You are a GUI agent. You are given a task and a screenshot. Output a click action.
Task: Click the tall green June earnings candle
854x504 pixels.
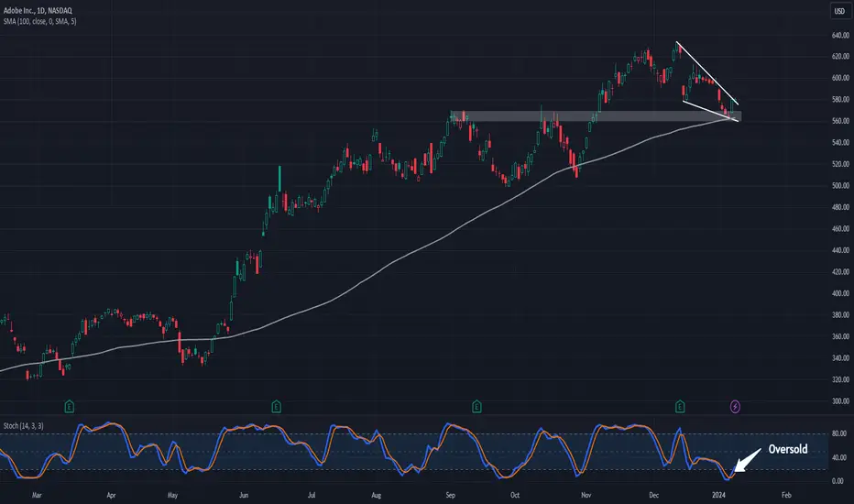pos(280,179)
